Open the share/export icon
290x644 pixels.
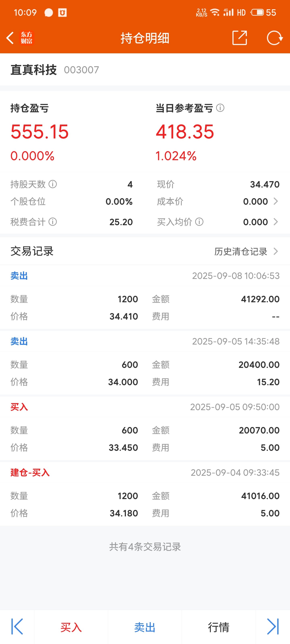[239, 38]
